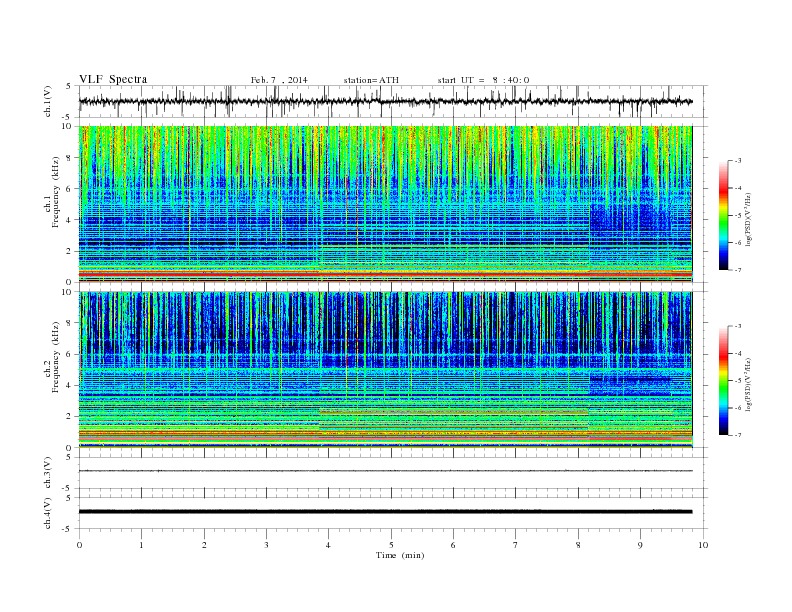Screen dimensions: 792x612
Task: Click inside the ch.2 spectrogram panel
Action: coord(385,370)
